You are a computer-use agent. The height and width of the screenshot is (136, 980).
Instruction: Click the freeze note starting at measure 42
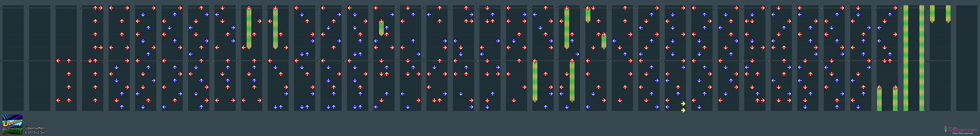535,81
